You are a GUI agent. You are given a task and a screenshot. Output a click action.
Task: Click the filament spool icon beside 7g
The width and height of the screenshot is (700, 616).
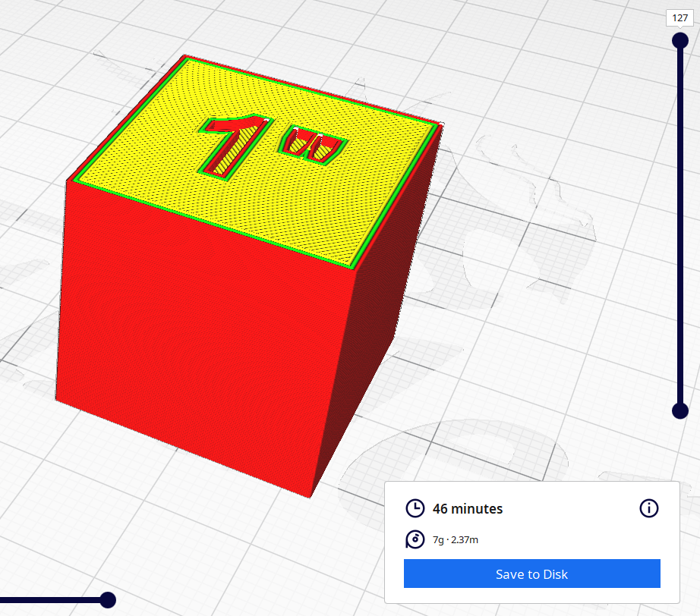pyautogui.click(x=415, y=539)
